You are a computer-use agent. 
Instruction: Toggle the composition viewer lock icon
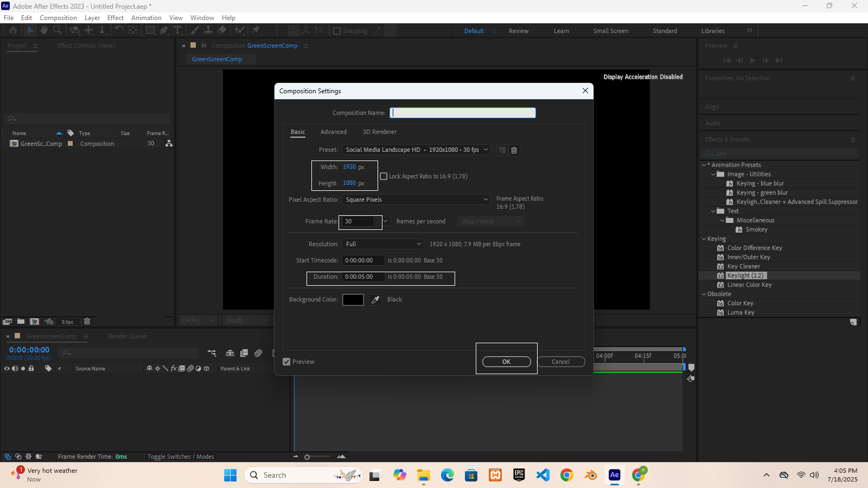tap(204, 46)
